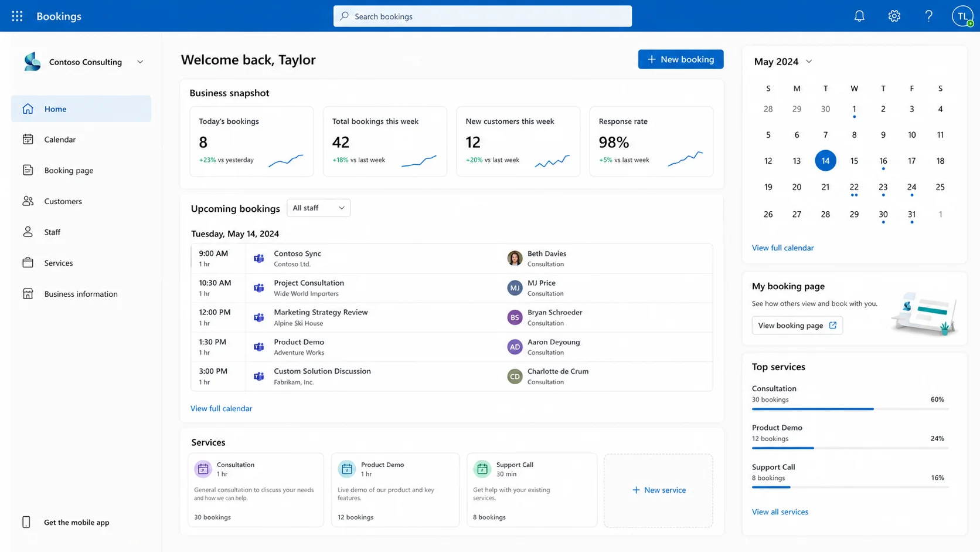Image resolution: width=980 pixels, height=552 pixels.
Task: Click the Consultation service card calendar icon
Action: [x=203, y=469]
